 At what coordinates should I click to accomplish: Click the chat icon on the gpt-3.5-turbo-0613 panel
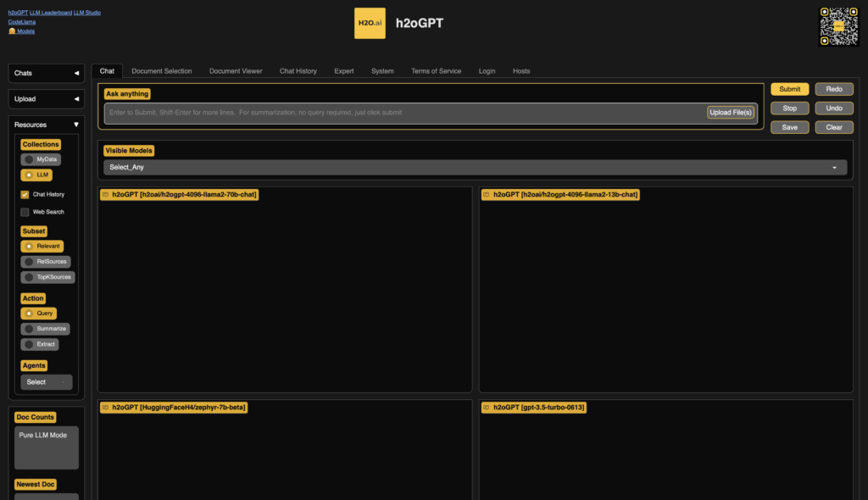[x=487, y=408]
